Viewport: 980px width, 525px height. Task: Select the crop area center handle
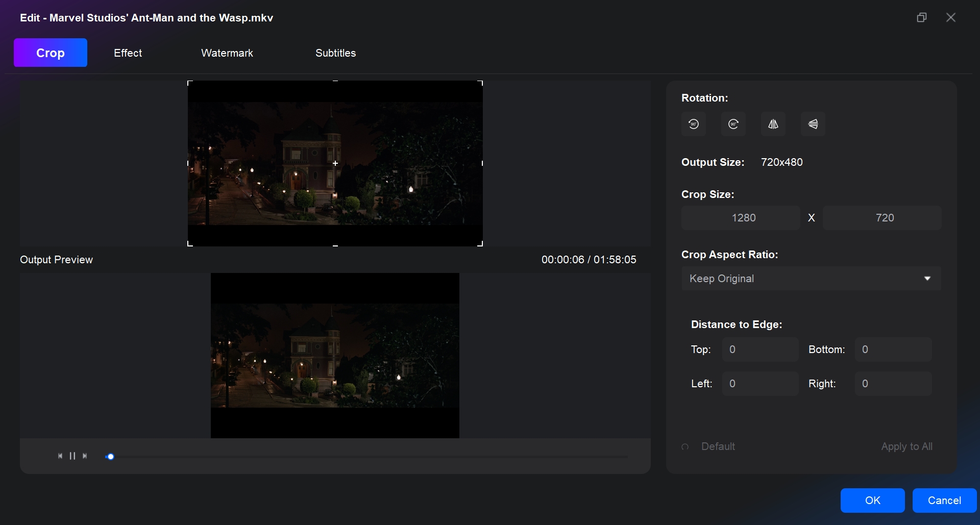335,163
